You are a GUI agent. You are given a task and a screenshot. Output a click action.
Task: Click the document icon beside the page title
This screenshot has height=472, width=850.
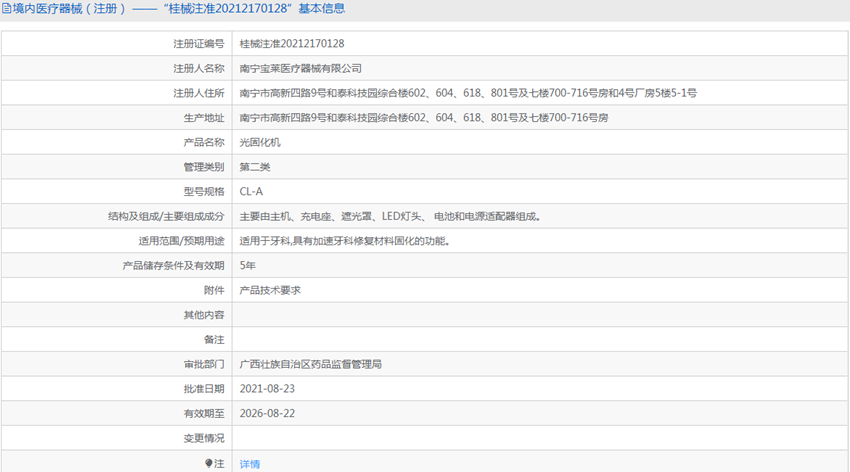(5, 9)
